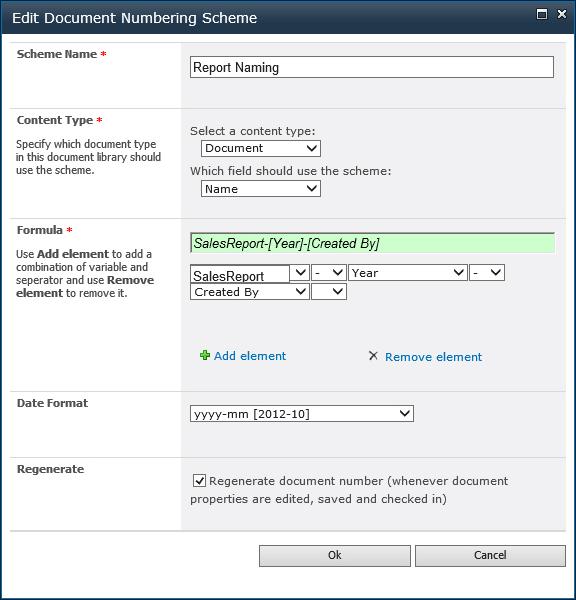The image size is (576, 600).
Task: Open the Document content type dropdown
Action: 261,148
